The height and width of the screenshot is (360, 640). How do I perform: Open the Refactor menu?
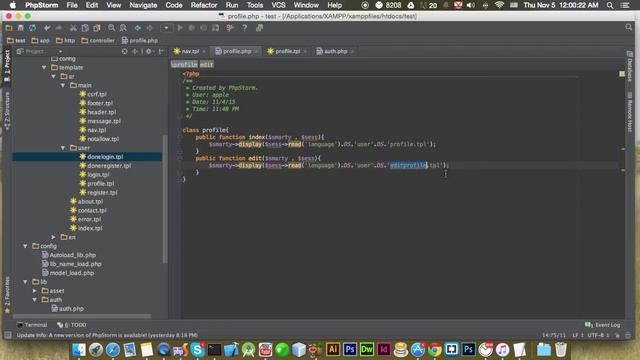[204, 5]
